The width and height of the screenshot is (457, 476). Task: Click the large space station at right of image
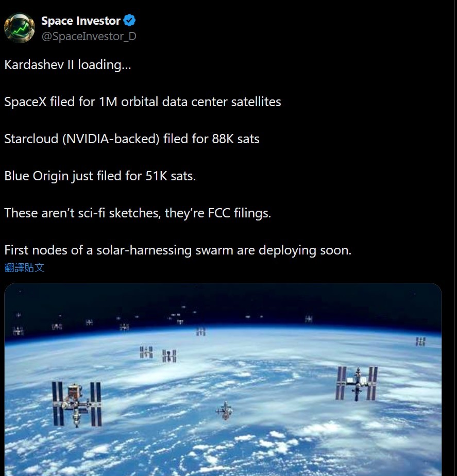tap(357, 383)
